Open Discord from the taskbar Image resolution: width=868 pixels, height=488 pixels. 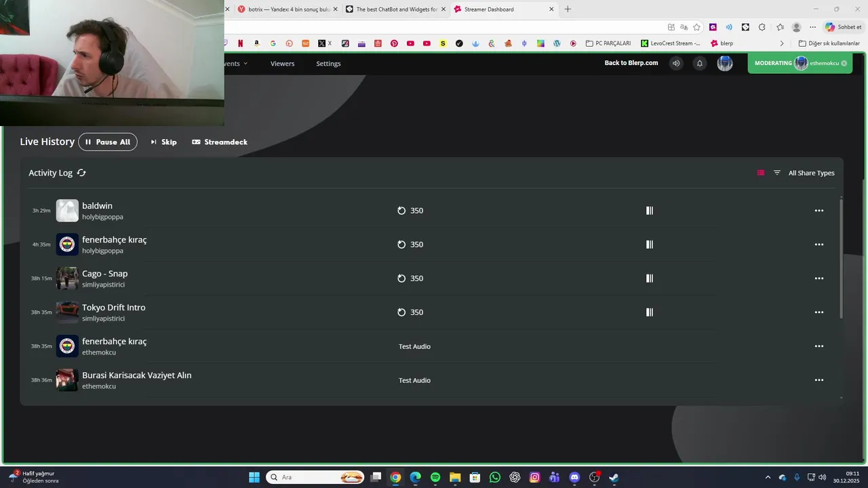[x=574, y=477]
